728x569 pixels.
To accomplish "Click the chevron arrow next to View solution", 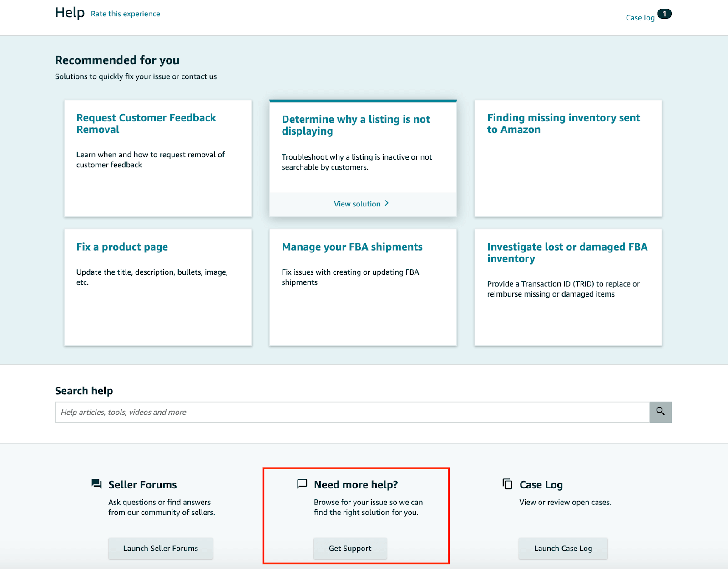I will [387, 203].
